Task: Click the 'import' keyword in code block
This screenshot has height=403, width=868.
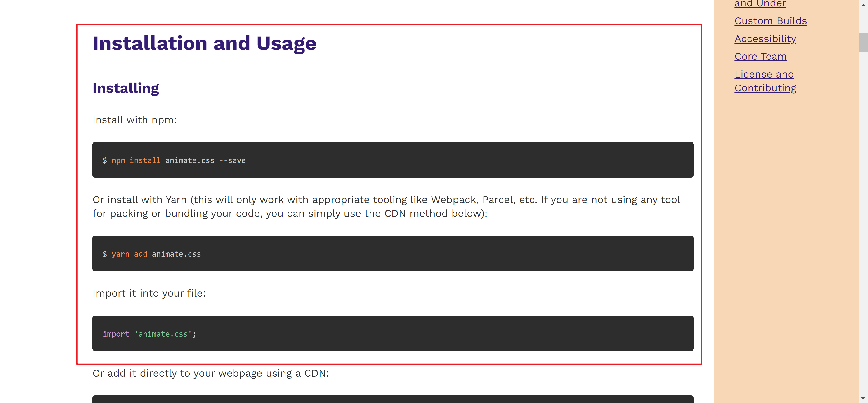Action: [x=116, y=334]
